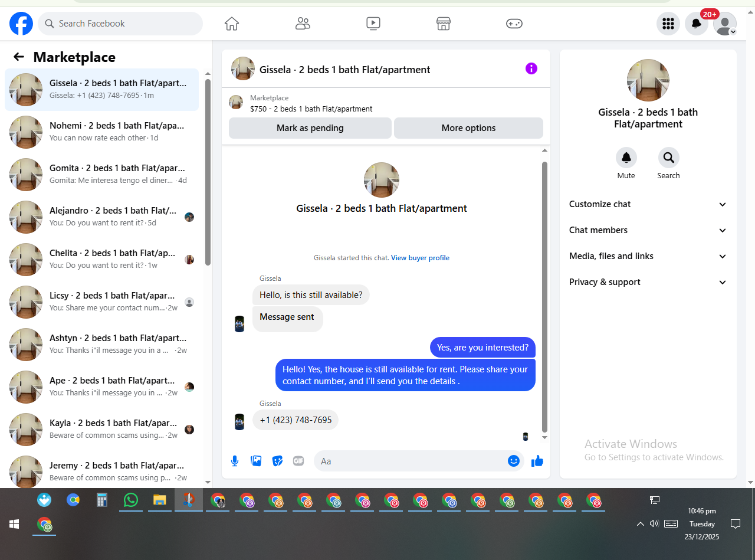Open Alejandro conversation in list
This screenshot has height=560, width=755.
click(101, 217)
